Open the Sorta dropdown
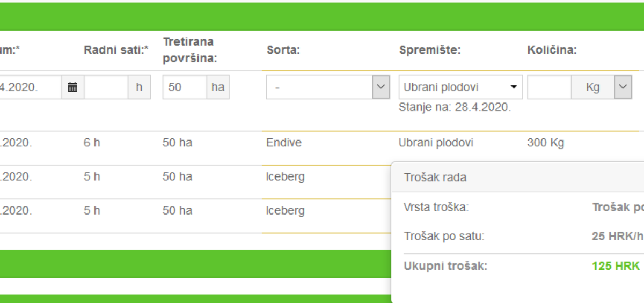The height and width of the screenshot is (303, 644). coord(328,87)
